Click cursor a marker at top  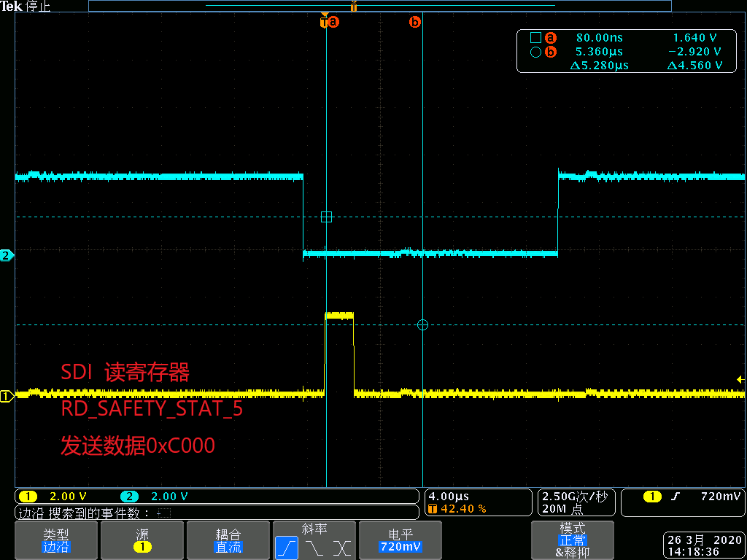click(x=333, y=22)
